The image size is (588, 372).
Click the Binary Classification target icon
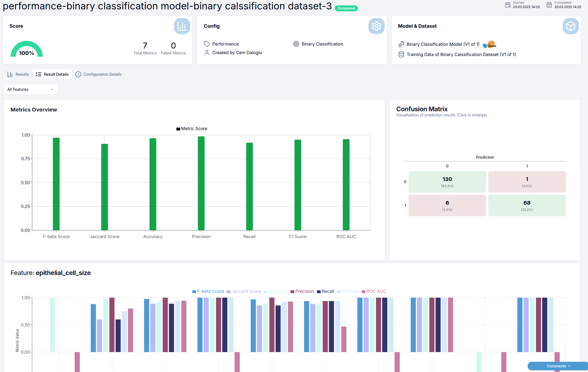pyautogui.click(x=296, y=44)
